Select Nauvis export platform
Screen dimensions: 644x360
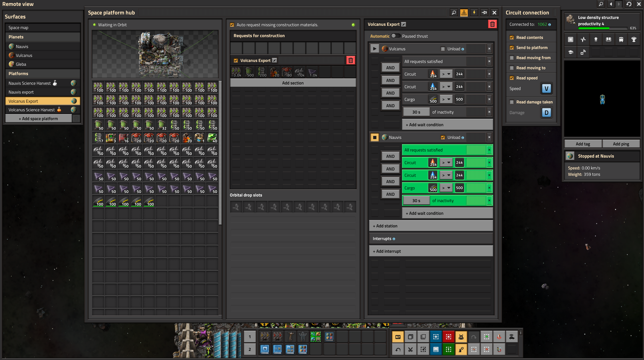(x=43, y=92)
